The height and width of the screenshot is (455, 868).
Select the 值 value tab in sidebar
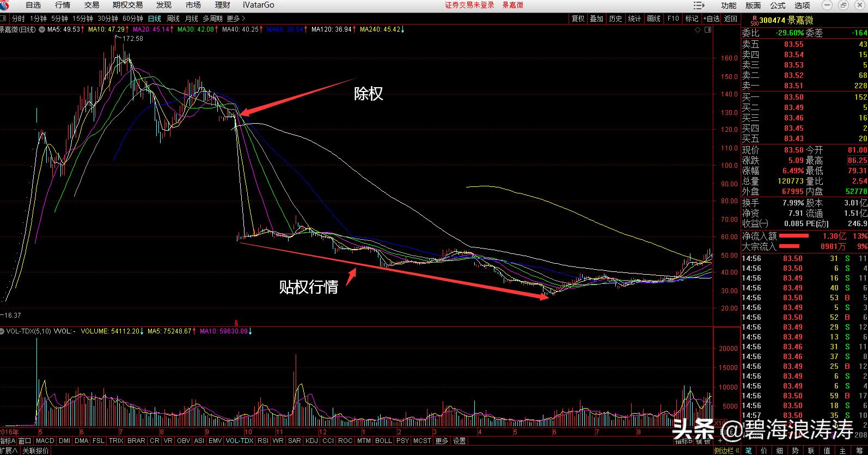pos(827,451)
